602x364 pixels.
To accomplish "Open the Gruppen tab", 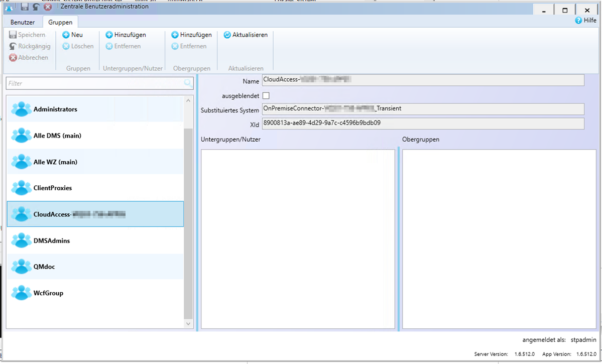I will tap(60, 22).
